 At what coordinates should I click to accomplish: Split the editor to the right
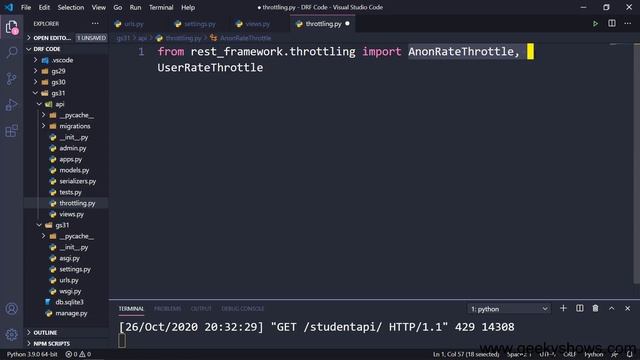click(611, 24)
